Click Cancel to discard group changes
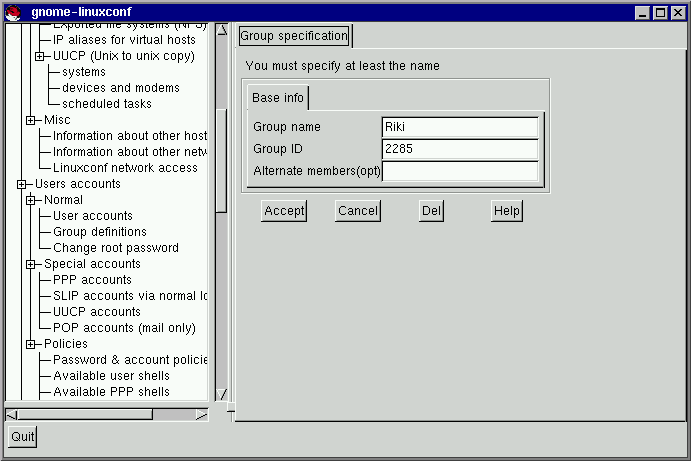 coord(357,211)
